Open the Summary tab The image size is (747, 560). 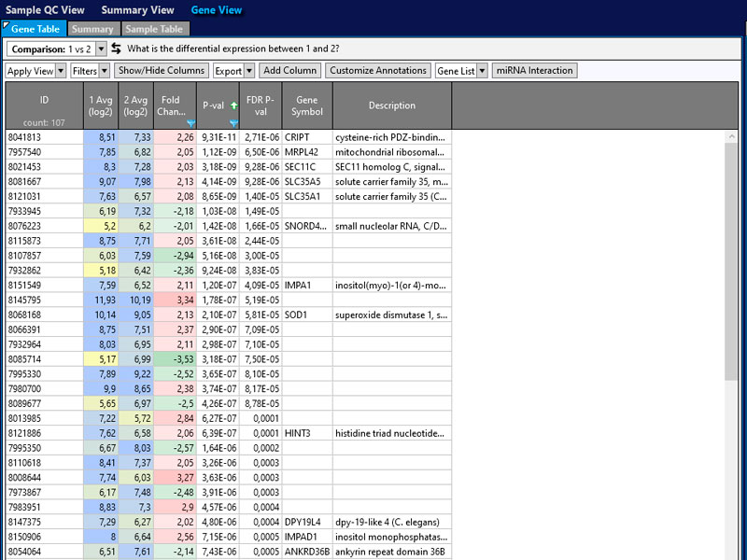point(93,29)
